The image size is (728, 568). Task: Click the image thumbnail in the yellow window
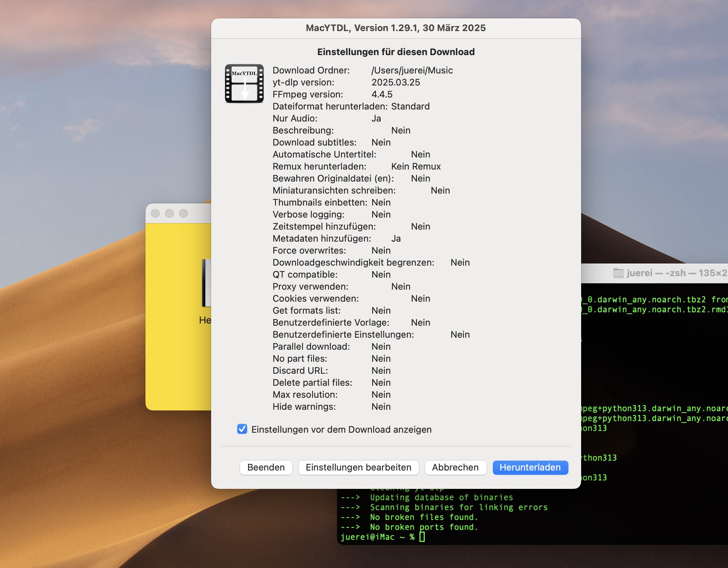pyautogui.click(x=207, y=283)
